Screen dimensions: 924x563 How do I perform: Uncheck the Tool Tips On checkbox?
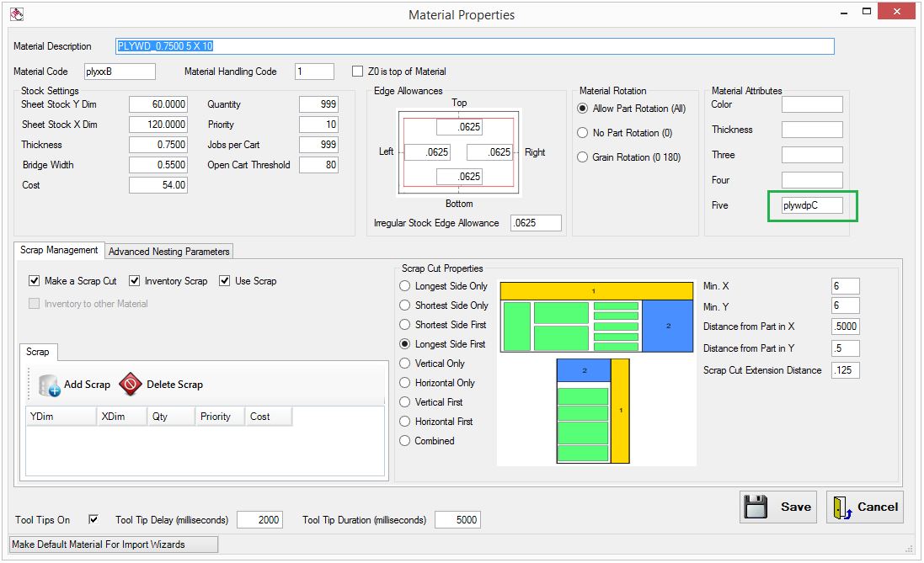coord(93,520)
